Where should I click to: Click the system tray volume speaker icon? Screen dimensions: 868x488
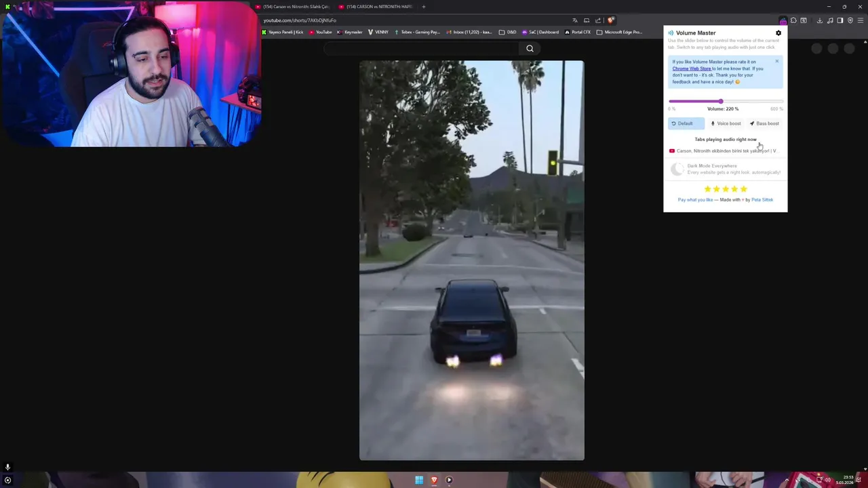click(827, 480)
